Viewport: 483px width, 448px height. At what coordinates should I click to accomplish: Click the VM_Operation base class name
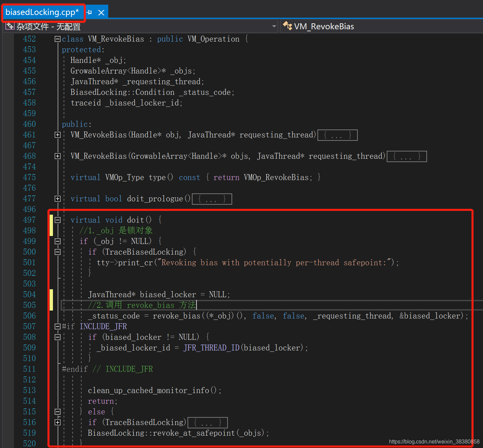213,39
